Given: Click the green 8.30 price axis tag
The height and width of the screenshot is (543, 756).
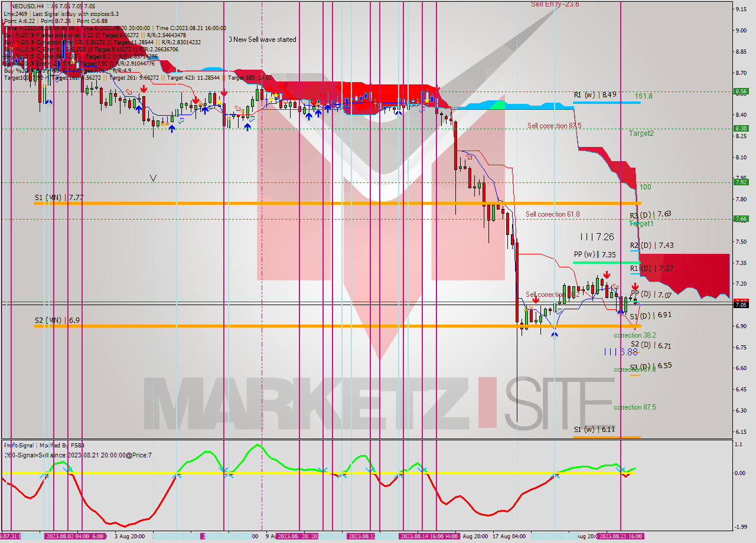Looking at the screenshot, I should [x=741, y=128].
